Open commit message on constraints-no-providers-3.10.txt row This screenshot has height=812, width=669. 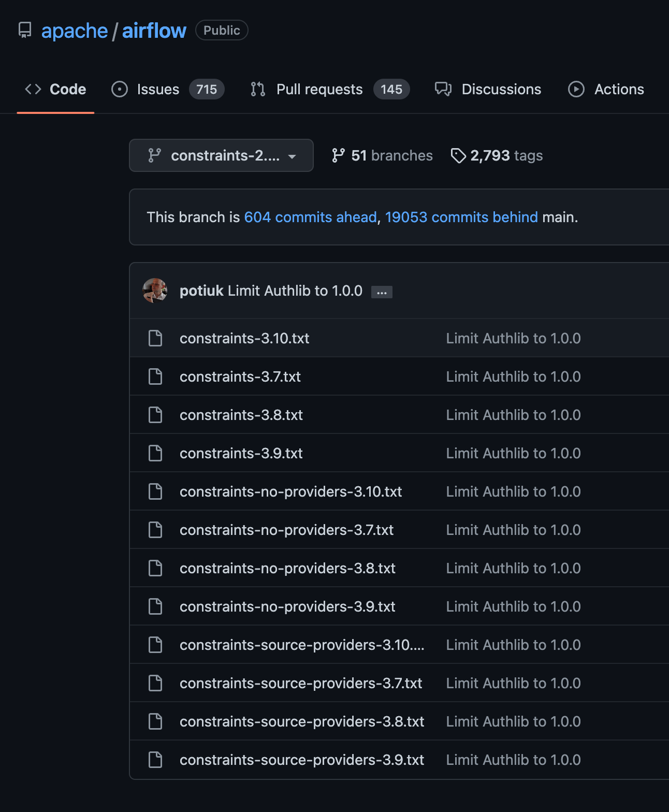click(x=513, y=491)
